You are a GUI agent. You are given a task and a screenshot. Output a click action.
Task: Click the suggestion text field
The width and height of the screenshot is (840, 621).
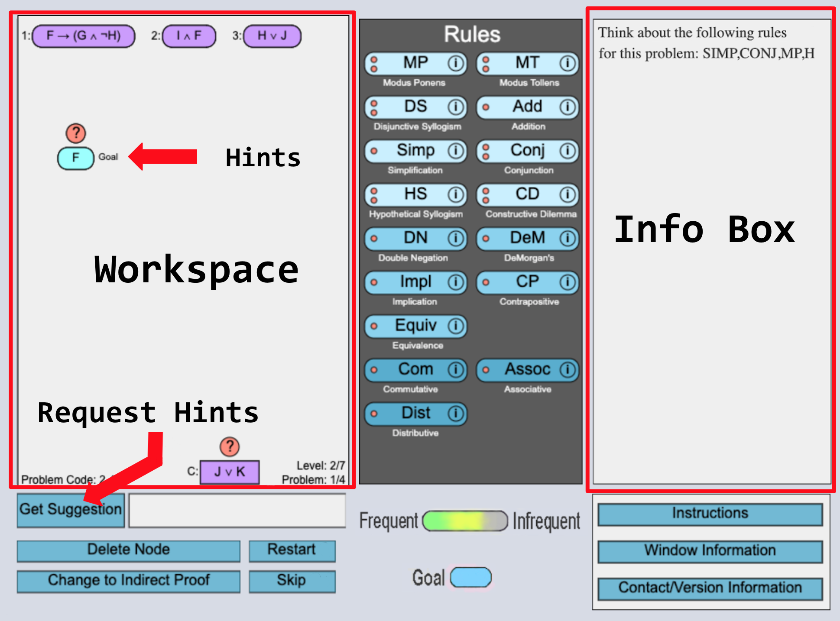[237, 511]
